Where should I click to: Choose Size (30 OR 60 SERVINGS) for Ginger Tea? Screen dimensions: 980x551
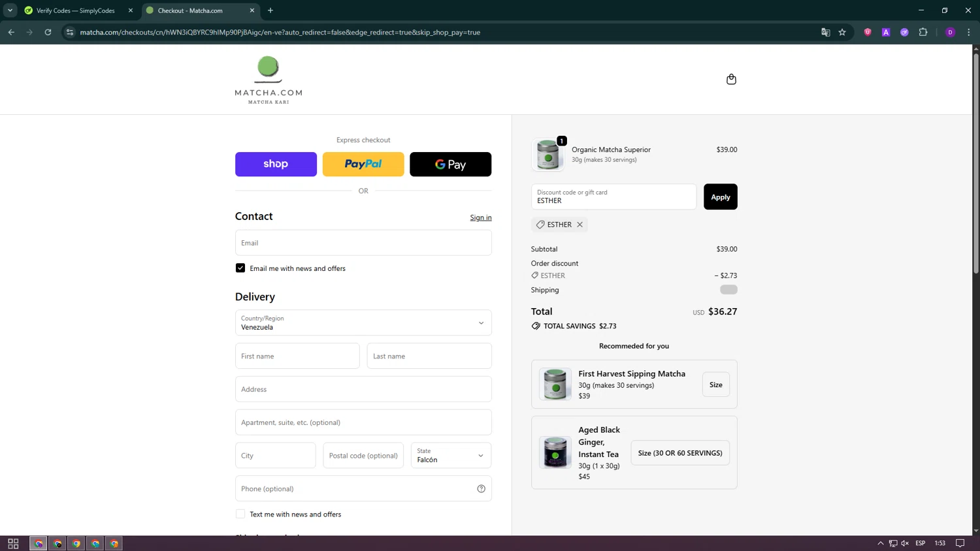point(680,452)
